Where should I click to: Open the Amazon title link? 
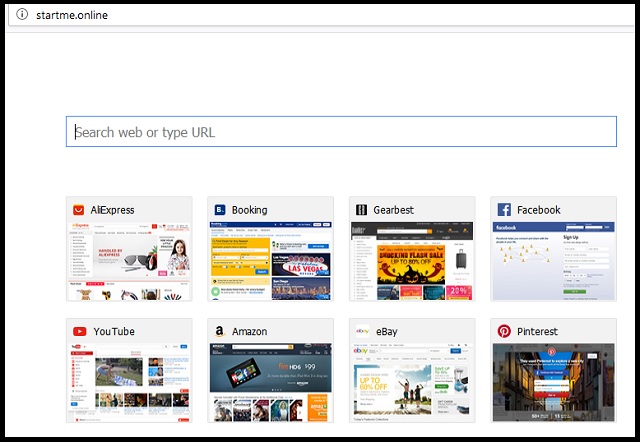249,331
